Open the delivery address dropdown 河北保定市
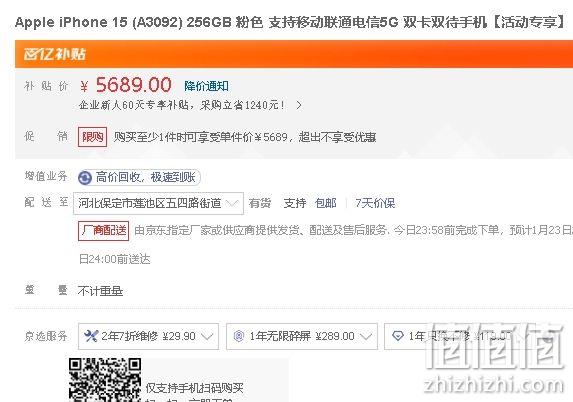573x402 pixels. (x=158, y=203)
